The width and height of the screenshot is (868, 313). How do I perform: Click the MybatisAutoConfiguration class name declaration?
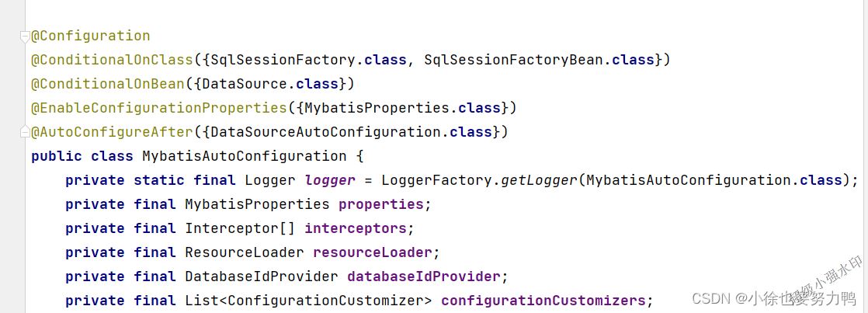245,156
